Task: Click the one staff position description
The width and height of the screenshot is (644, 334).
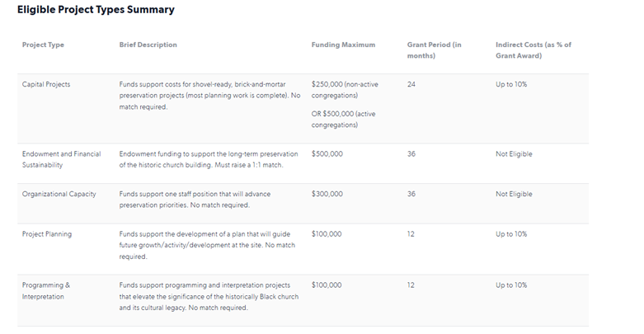Action: 195,200
